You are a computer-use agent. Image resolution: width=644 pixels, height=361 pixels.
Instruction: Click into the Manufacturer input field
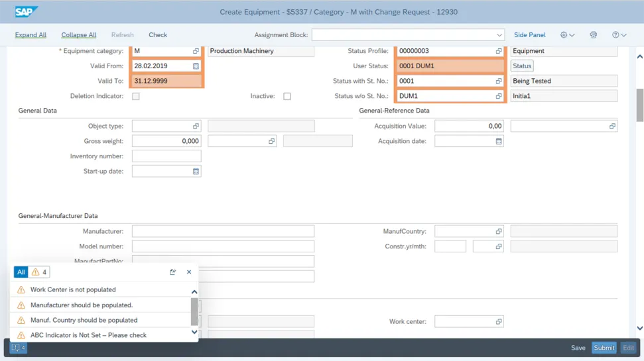(x=223, y=231)
